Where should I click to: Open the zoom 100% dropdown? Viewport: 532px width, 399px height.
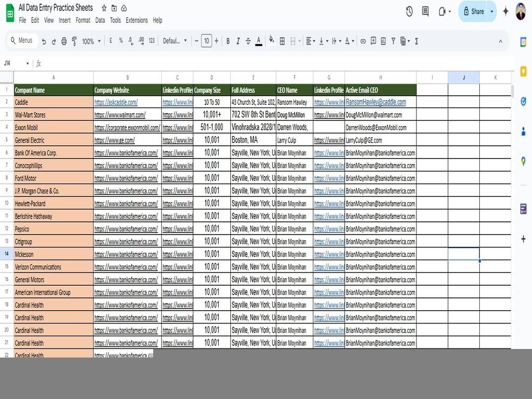[92, 41]
